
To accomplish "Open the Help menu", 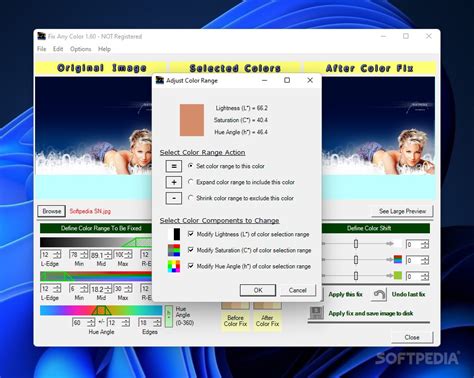I will pos(104,49).
